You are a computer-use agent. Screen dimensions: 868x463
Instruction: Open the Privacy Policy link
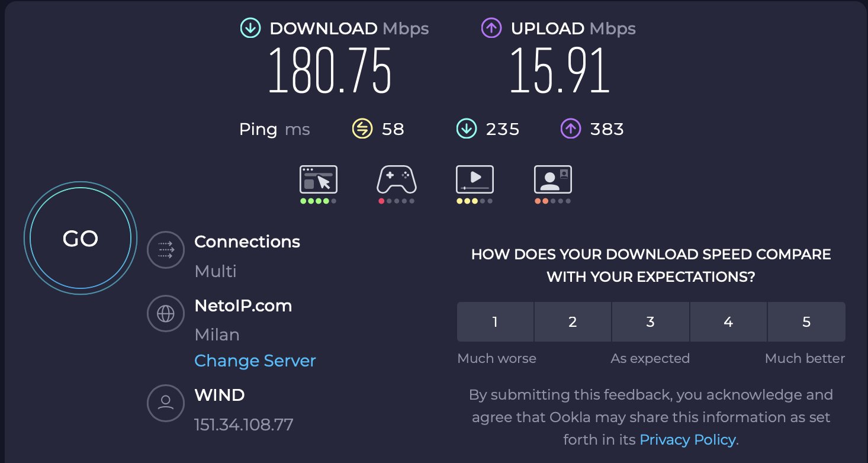click(x=688, y=440)
